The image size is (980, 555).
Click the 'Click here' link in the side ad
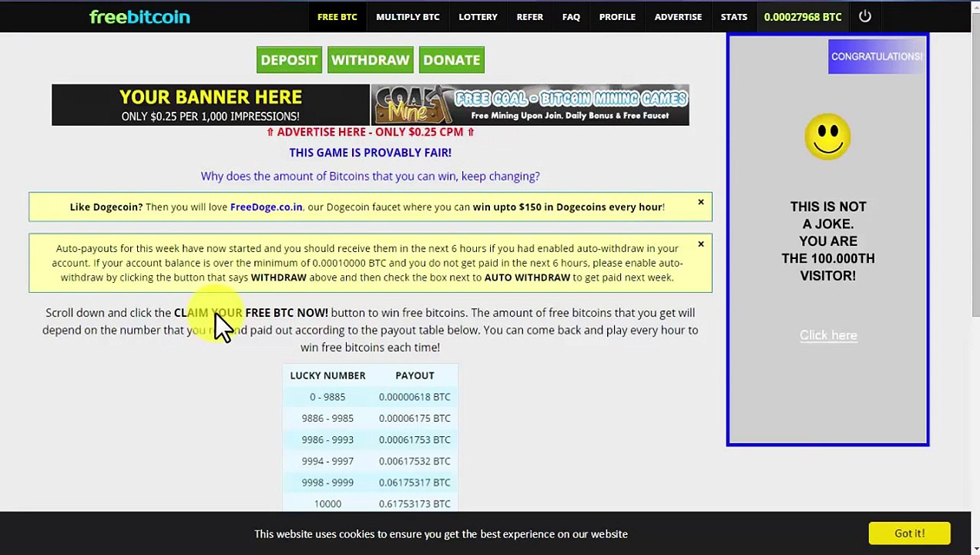point(828,335)
